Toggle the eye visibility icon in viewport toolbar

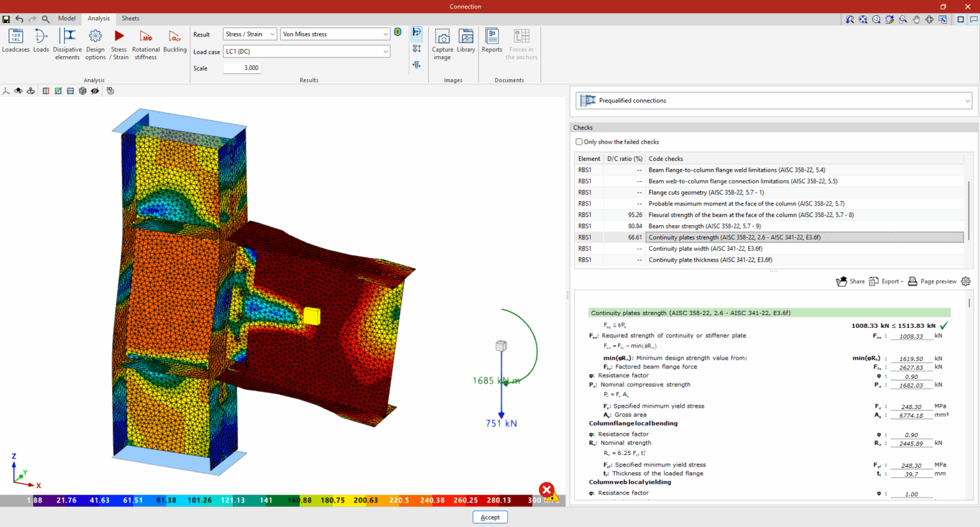point(95,91)
